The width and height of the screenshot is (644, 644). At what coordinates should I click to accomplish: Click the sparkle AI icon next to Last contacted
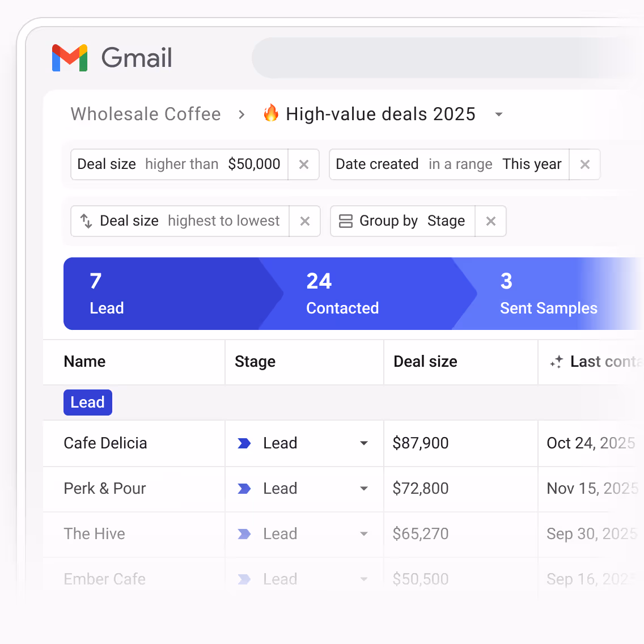tap(557, 361)
